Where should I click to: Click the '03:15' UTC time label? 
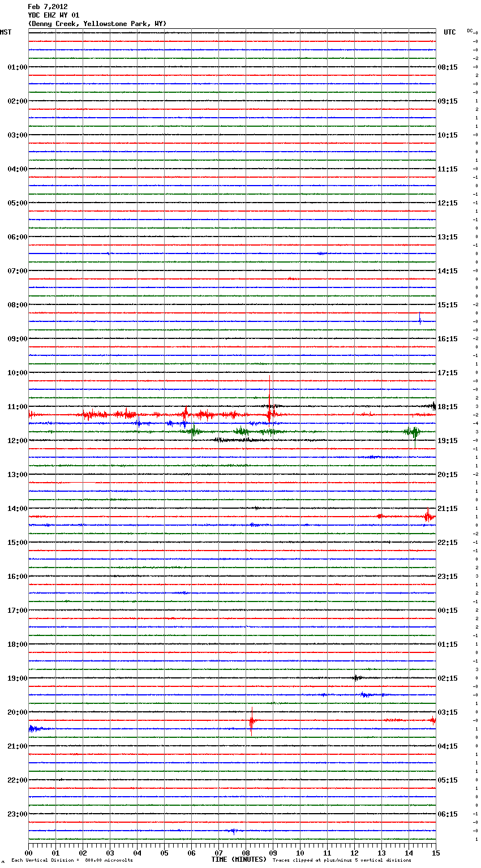[448, 712]
